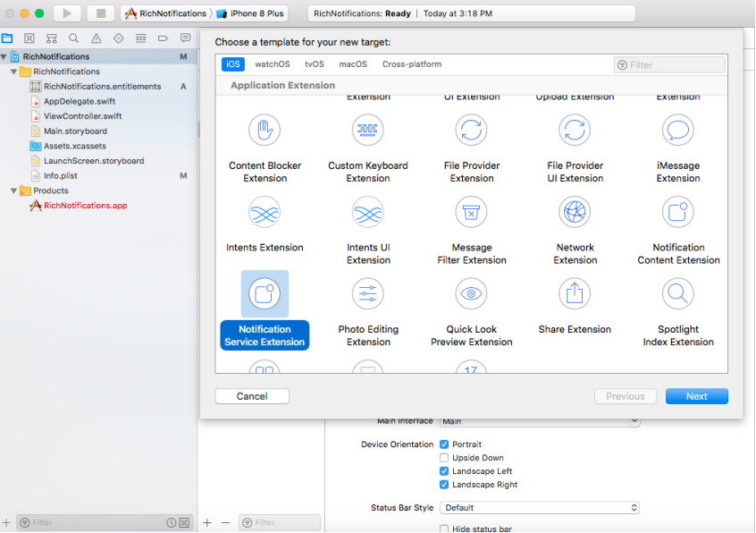Select the File Provider Extension template icon
The width and height of the screenshot is (756, 533).
coord(471,130)
